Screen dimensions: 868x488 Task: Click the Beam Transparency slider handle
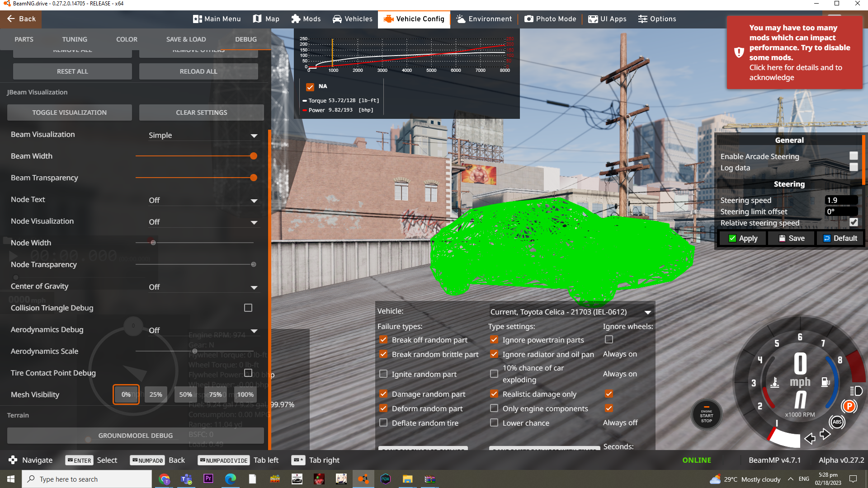coord(254,178)
